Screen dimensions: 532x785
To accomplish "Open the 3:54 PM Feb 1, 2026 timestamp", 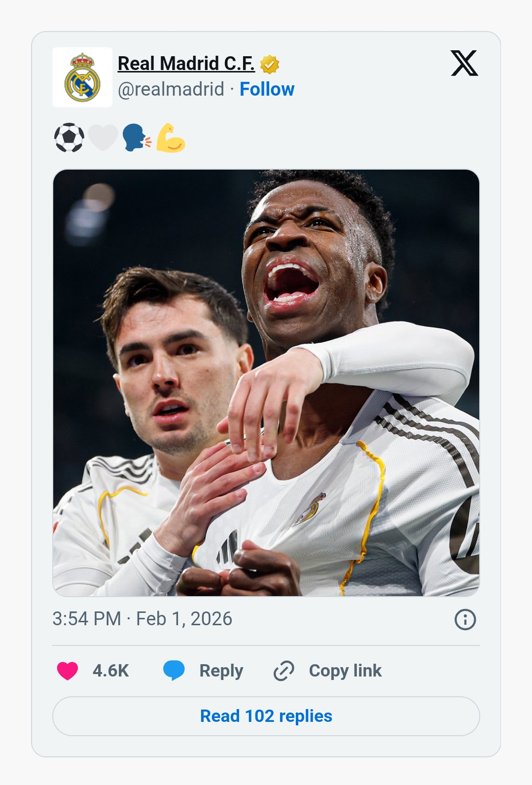I will [142, 619].
